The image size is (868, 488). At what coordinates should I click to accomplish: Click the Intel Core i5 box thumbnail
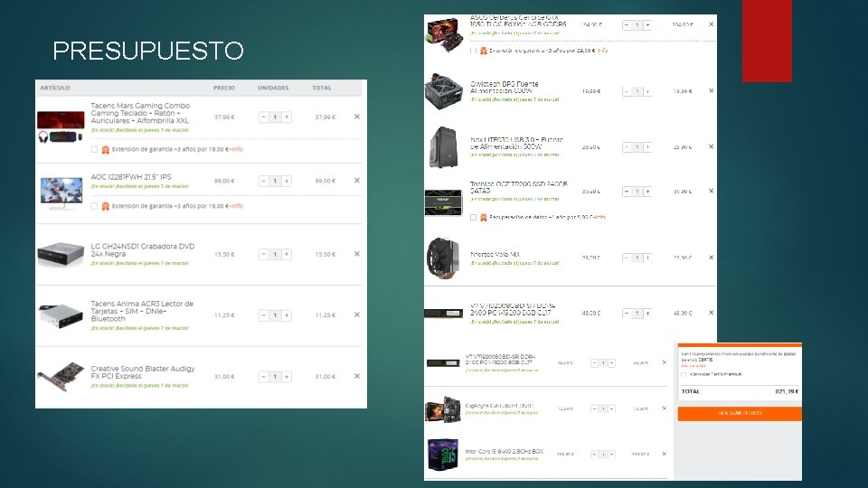pos(443,455)
